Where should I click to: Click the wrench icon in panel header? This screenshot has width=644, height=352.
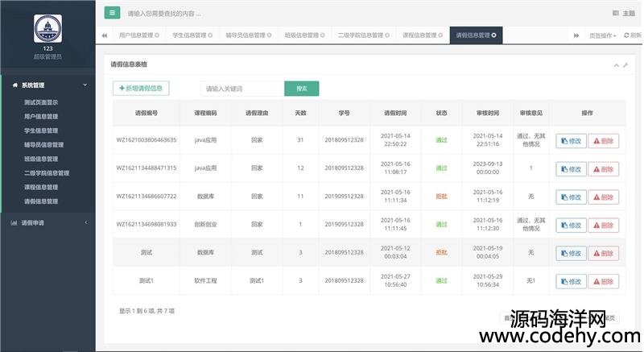point(625,64)
